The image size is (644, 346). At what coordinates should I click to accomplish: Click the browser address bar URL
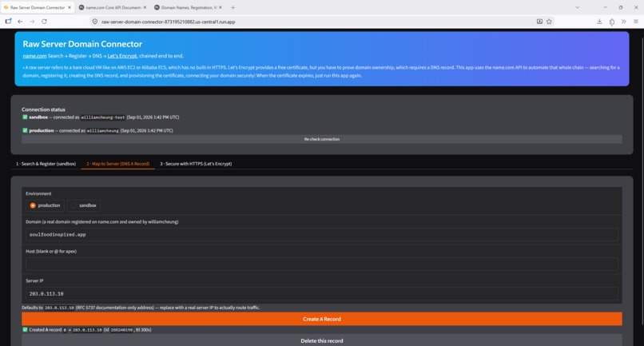[169, 22]
